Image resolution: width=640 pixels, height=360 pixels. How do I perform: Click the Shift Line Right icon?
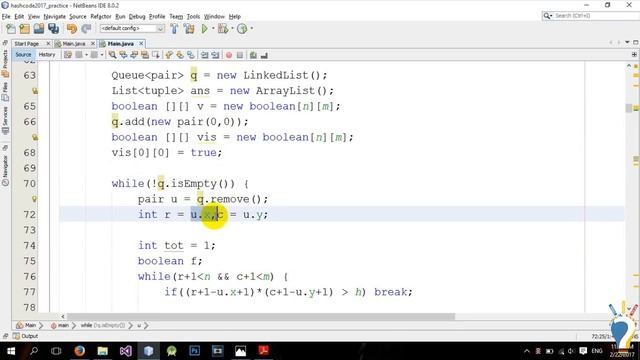(x=215, y=55)
